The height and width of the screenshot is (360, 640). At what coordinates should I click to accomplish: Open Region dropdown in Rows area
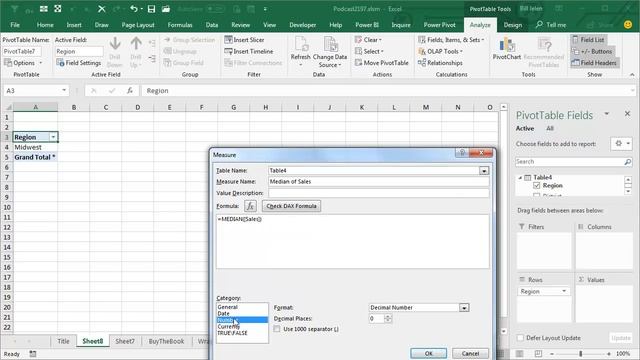pyautogui.click(x=564, y=291)
